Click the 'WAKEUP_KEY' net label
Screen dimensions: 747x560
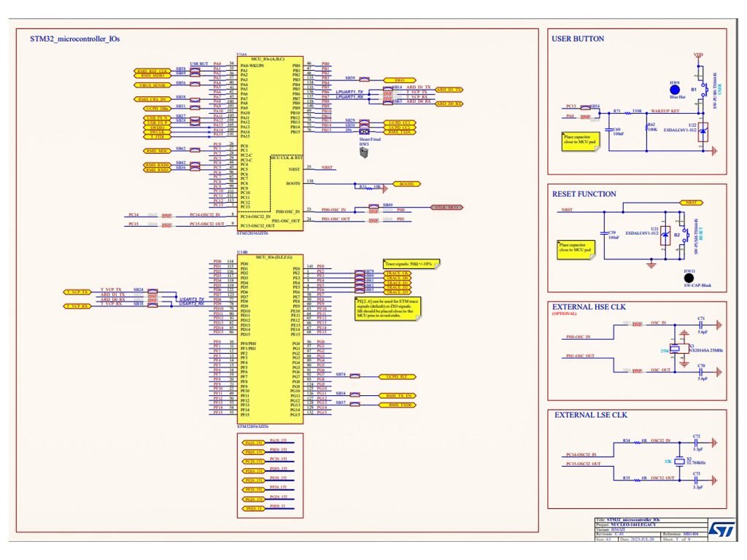pos(665,111)
